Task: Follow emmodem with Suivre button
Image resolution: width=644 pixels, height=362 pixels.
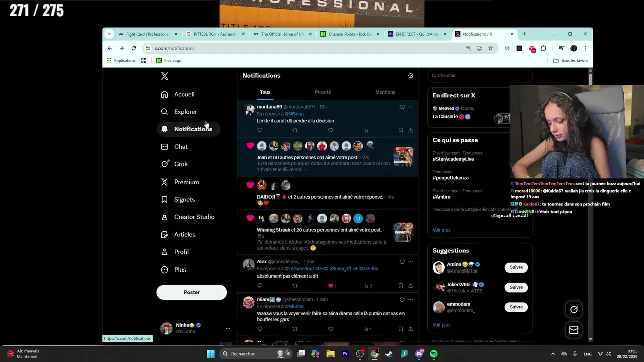Action: click(516, 307)
